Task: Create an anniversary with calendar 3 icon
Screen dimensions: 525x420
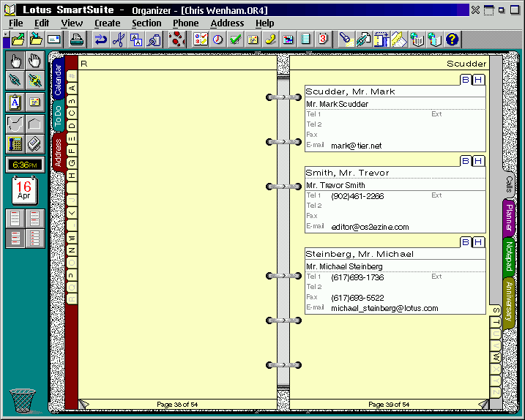Action: coord(323,40)
